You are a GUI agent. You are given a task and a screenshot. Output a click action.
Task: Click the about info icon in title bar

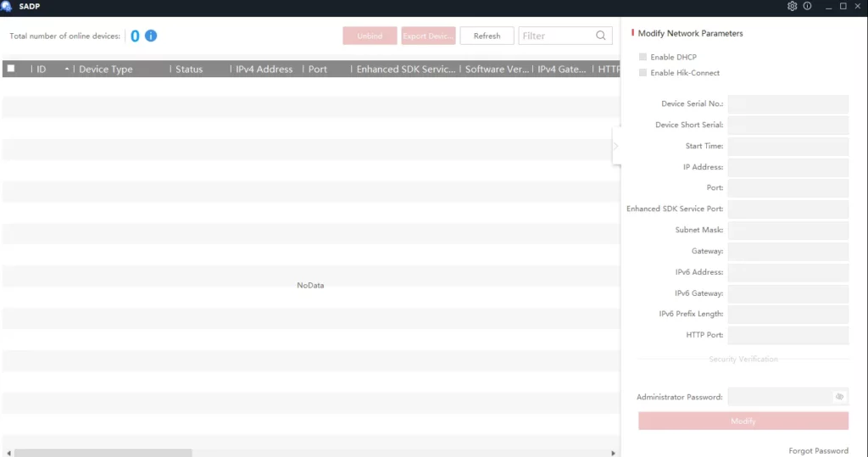[x=807, y=6]
